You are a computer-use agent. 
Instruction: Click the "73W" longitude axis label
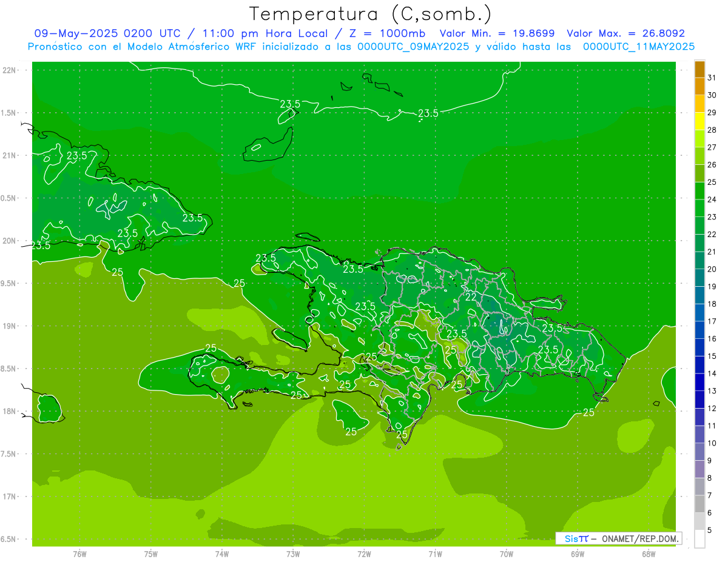pos(293,554)
